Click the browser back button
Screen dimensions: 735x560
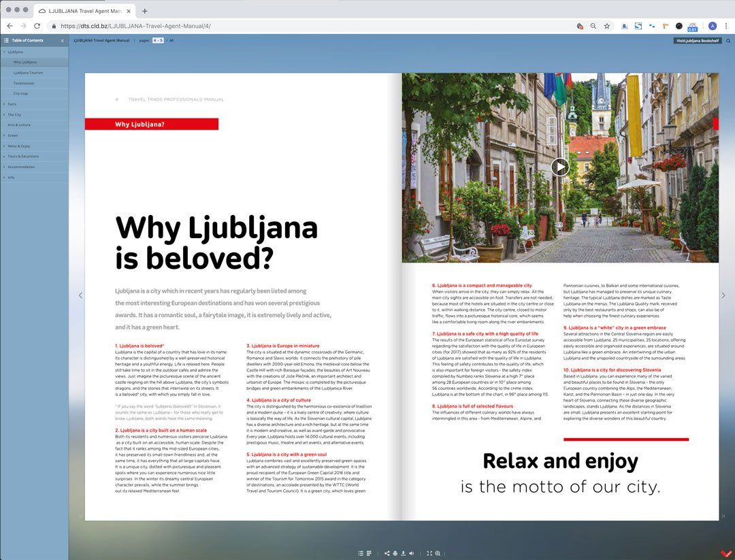coord(10,27)
